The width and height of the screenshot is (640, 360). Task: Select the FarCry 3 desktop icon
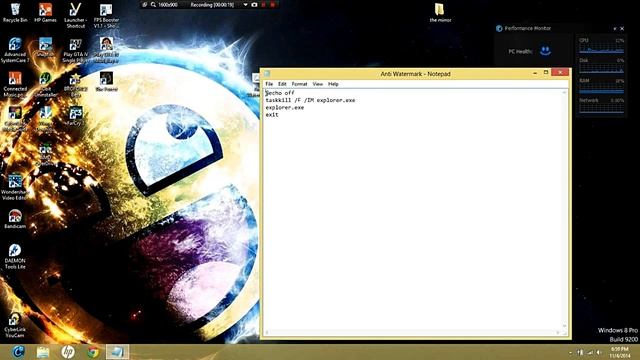pos(76,116)
